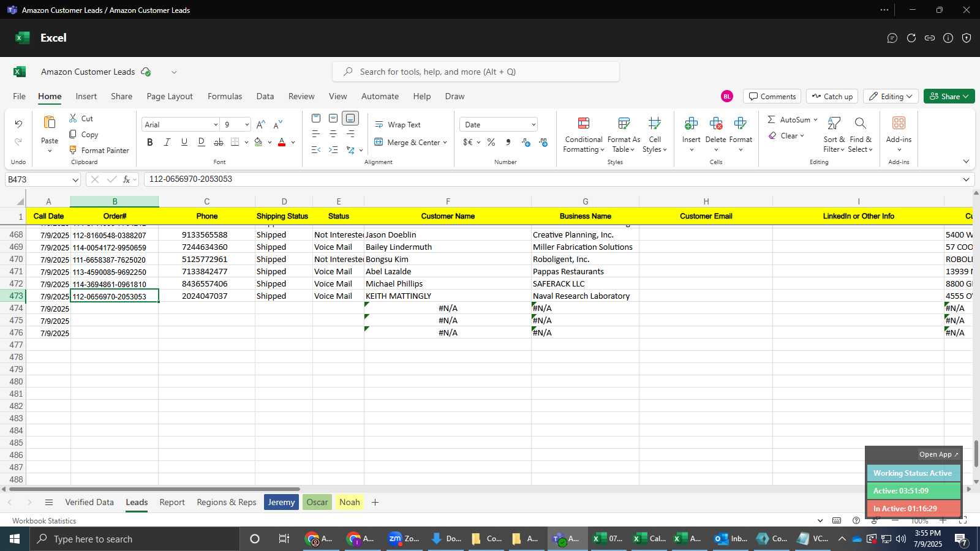Toggle strikethrough formatting

(218, 143)
